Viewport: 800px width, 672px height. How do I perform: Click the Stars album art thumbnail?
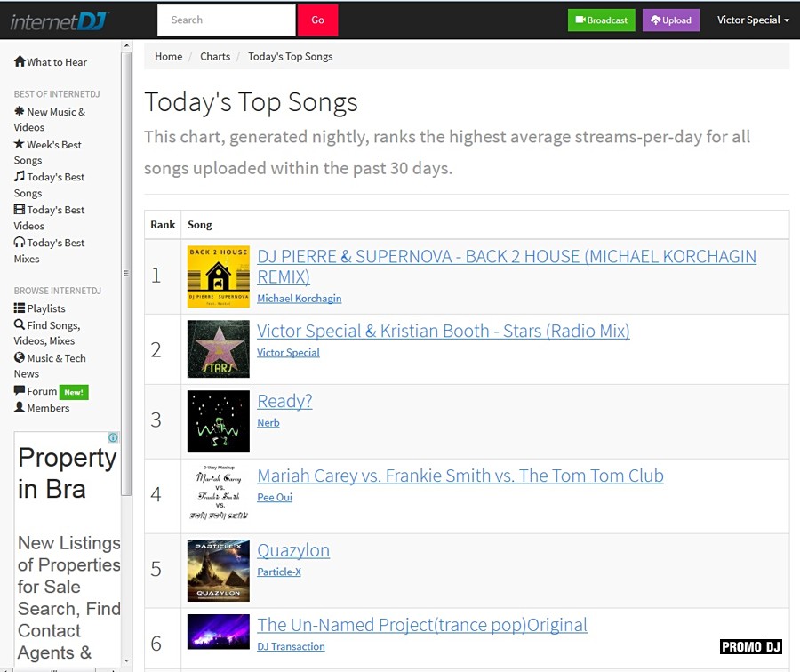tap(219, 349)
